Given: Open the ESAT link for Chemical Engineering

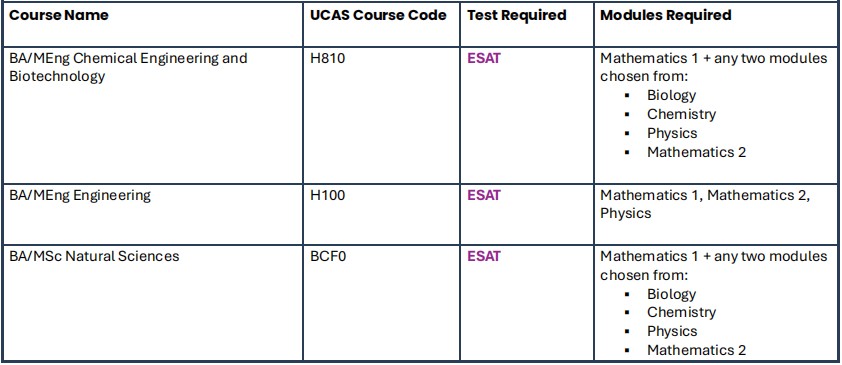Looking at the screenshot, I should tap(484, 58).
